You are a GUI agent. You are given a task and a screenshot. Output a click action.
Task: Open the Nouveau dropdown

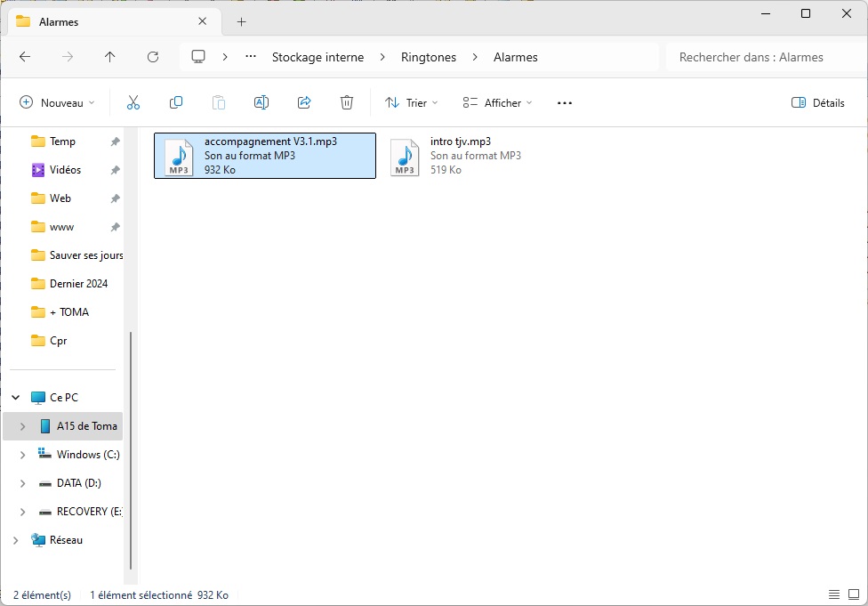point(57,102)
